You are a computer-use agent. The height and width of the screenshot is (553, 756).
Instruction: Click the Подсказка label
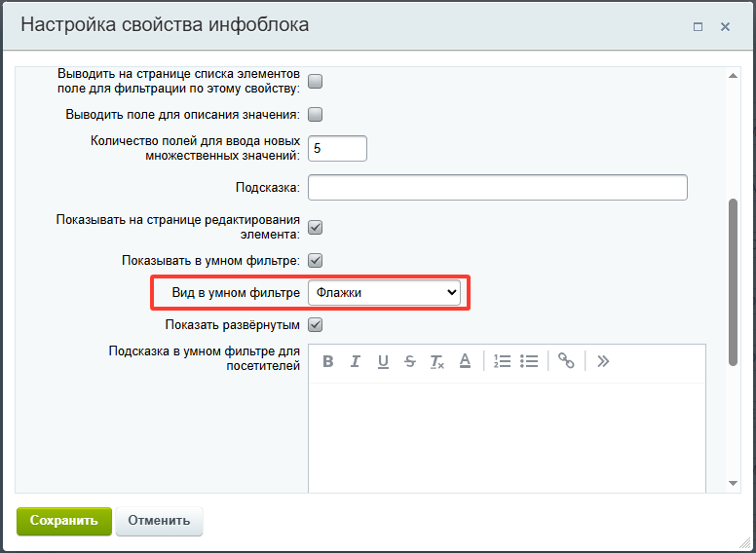pos(268,187)
